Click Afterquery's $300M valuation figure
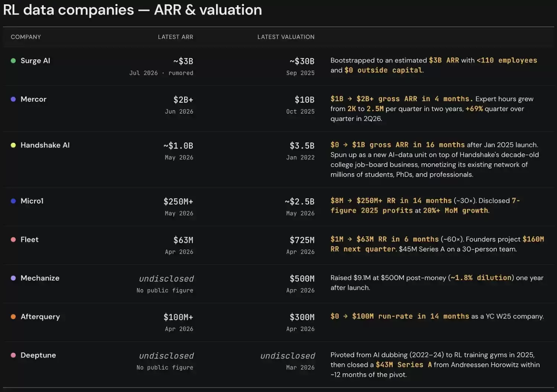Image resolution: width=557 pixels, height=392 pixels. tap(302, 317)
